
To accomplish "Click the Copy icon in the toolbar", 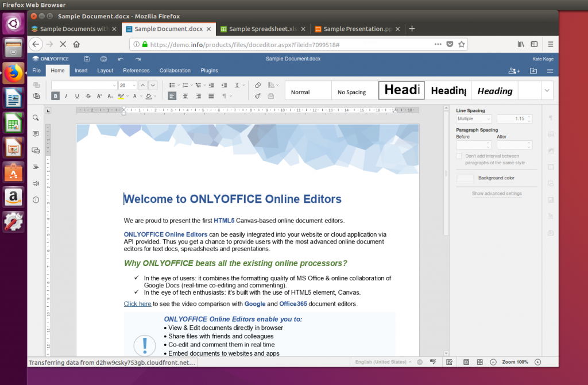I will pyautogui.click(x=36, y=85).
